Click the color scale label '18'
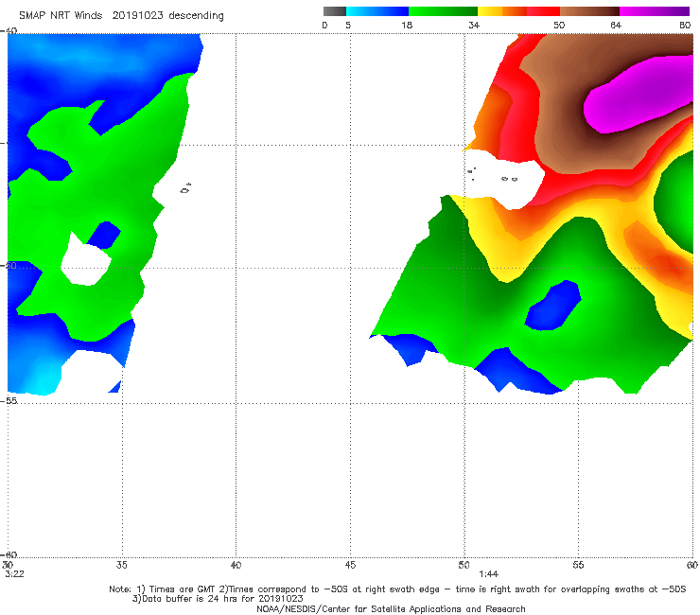700x615 pixels. click(x=407, y=26)
